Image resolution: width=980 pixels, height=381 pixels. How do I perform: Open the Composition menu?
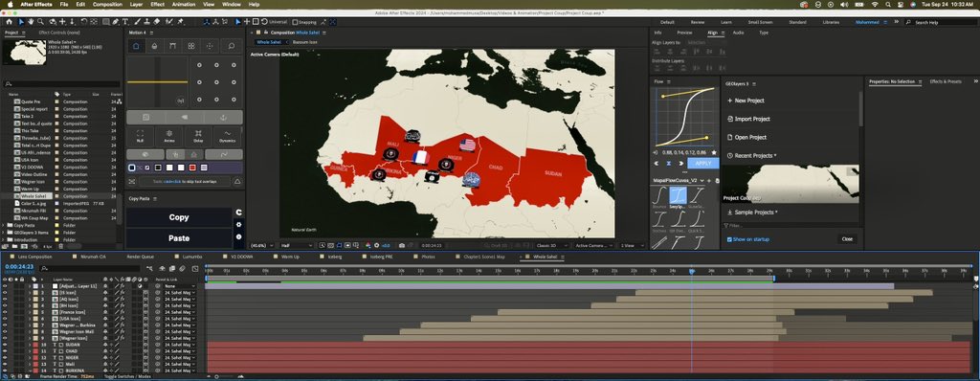tap(107, 4)
